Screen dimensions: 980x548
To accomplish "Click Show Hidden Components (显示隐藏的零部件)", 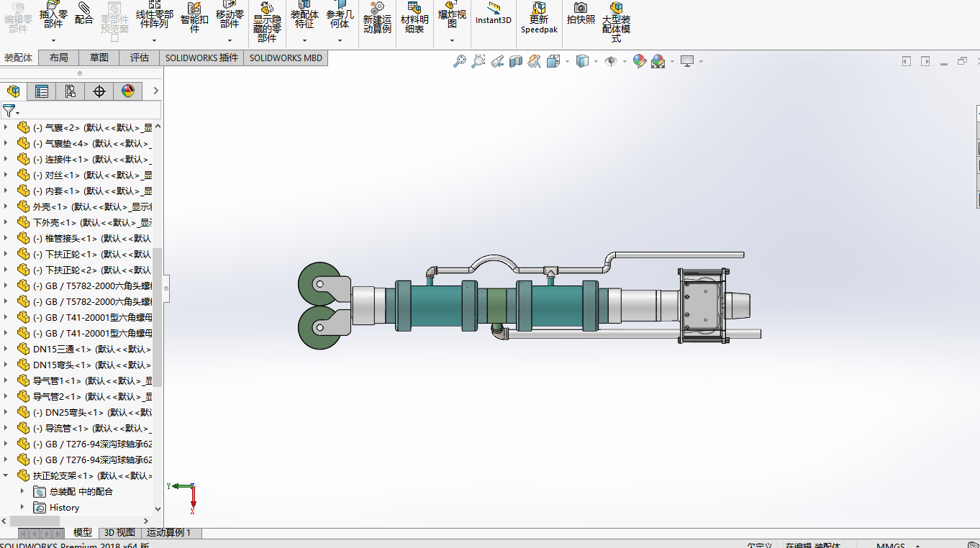I will pyautogui.click(x=267, y=22).
